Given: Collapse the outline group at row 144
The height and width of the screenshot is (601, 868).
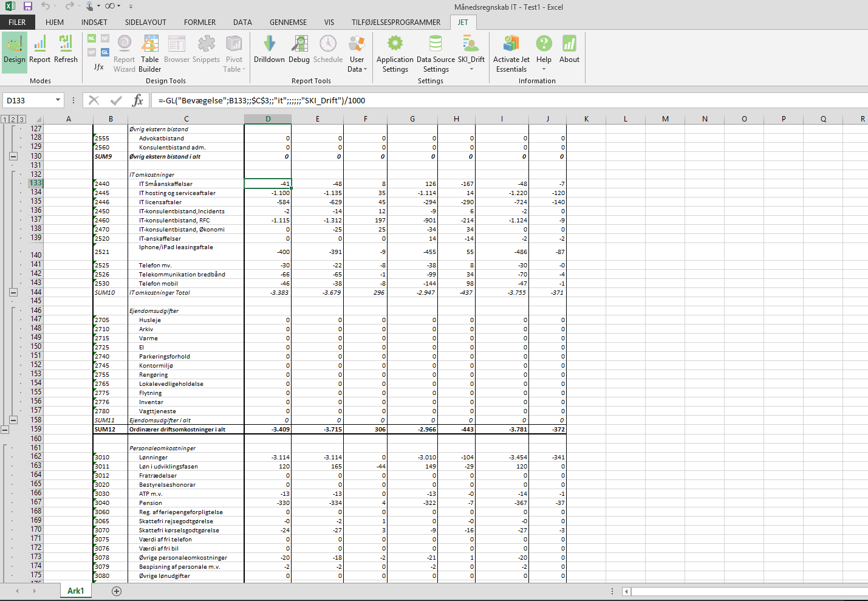Looking at the screenshot, I should click(x=13, y=292).
